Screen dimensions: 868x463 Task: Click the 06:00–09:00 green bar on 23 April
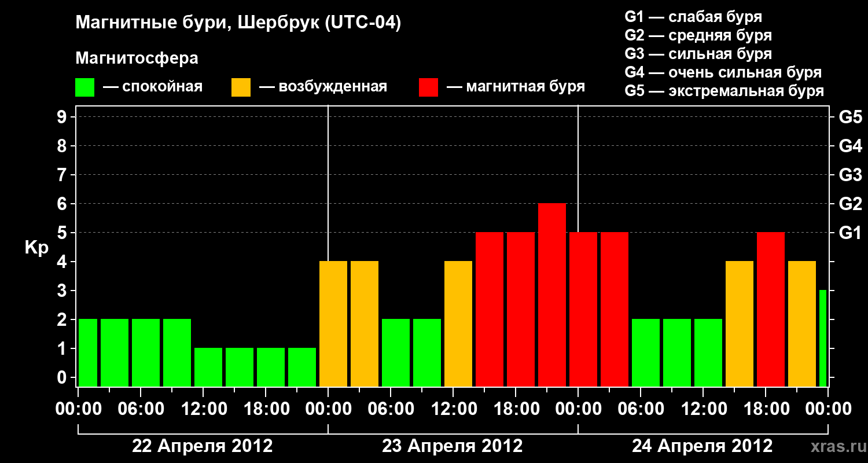pos(396,352)
